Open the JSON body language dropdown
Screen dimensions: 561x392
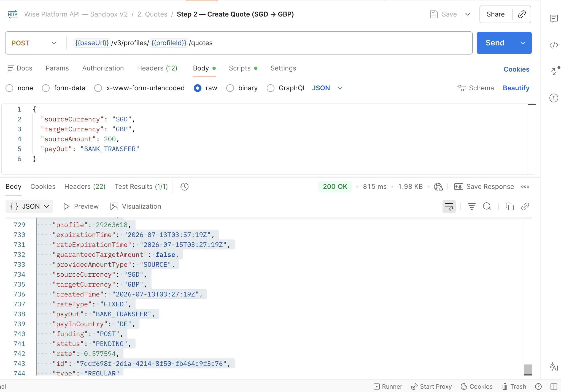pyautogui.click(x=327, y=88)
